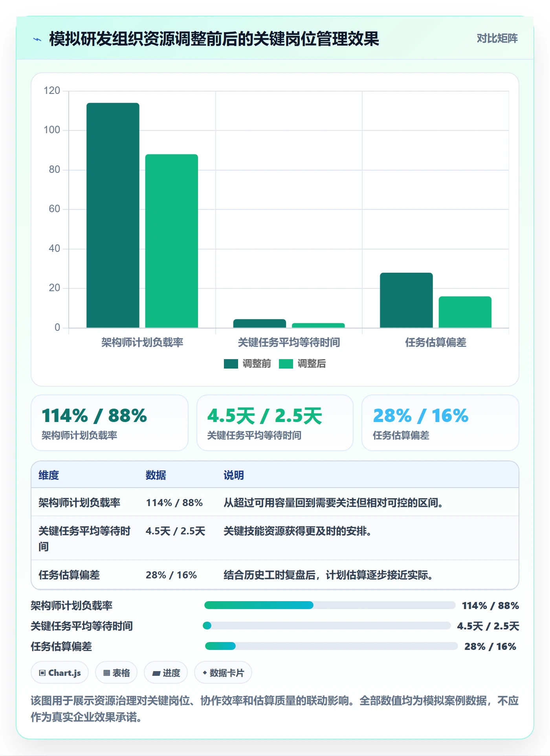Click the footer disclaimer starting 该图用于展示

click(x=275, y=709)
